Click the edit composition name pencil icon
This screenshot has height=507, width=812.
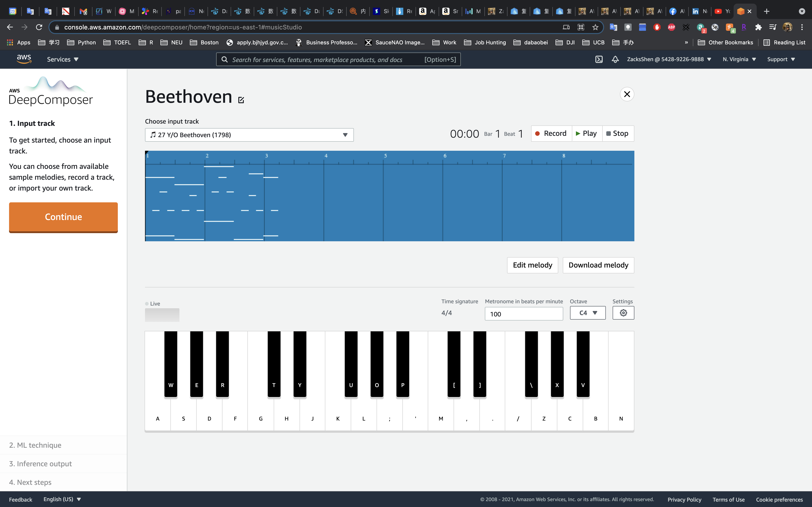click(x=241, y=100)
